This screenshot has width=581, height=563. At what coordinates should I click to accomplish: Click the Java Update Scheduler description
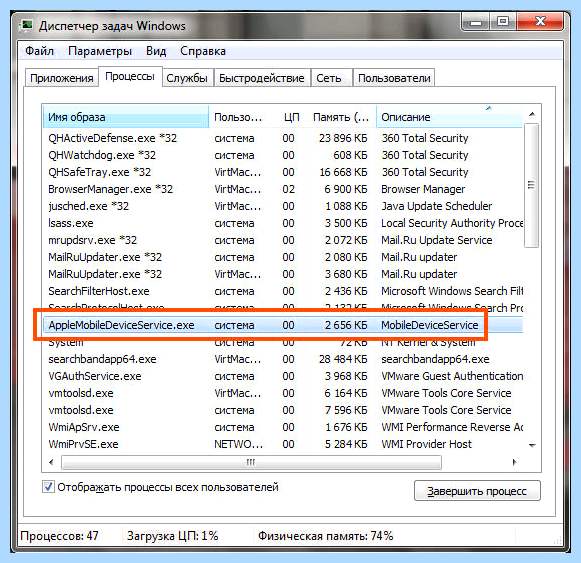(436, 206)
